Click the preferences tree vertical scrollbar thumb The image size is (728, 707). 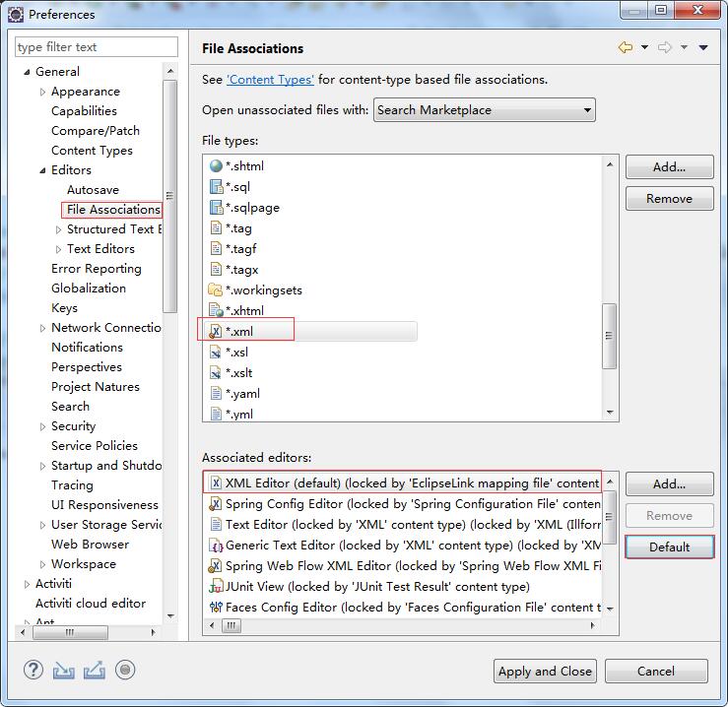tap(169, 196)
